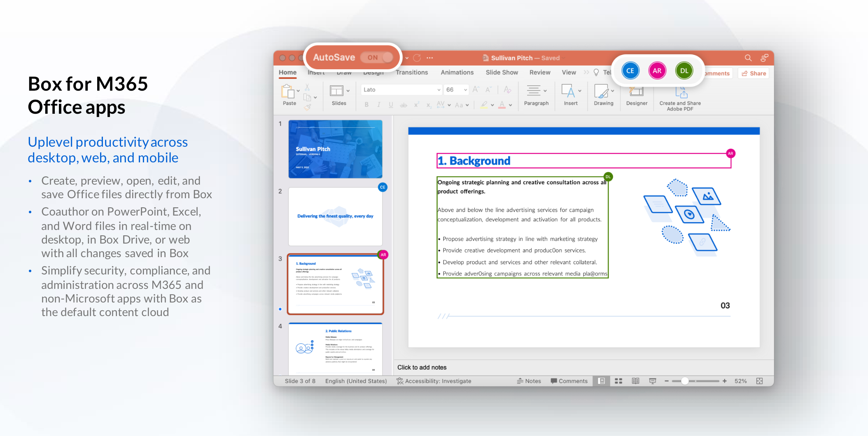Image resolution: width=868 pixels, height=436 pixels.
Task: Open the Change Case Aa dropdown
Action: pyautogui.click(x=462, y=105)
